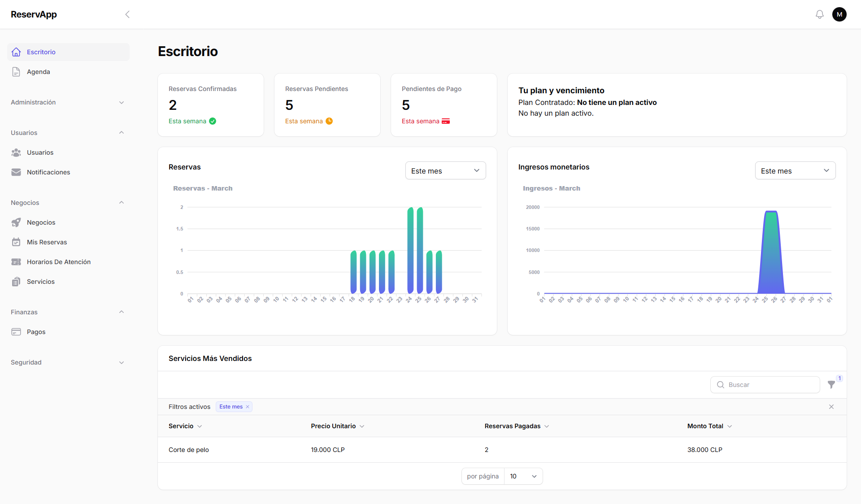Open Agenda in the sidebar
This screenshot has height=504, width=861.
pos(39,72)
